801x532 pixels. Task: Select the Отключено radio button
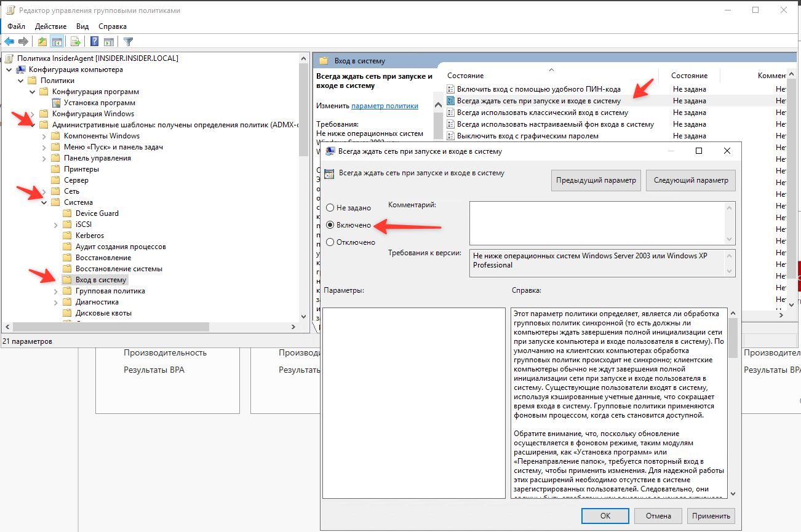[330, 242]
